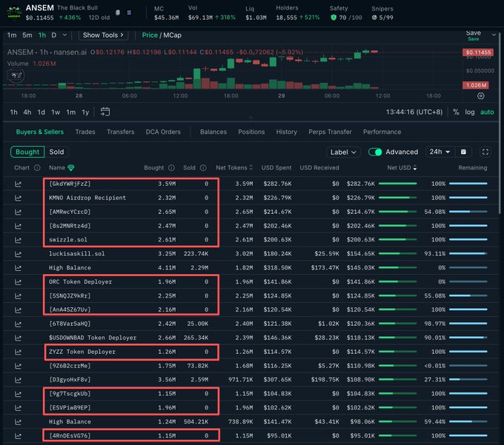This screenshot has height=445, width=504.
Task: Toggle percent scale on chart
Action: point(456,112)
